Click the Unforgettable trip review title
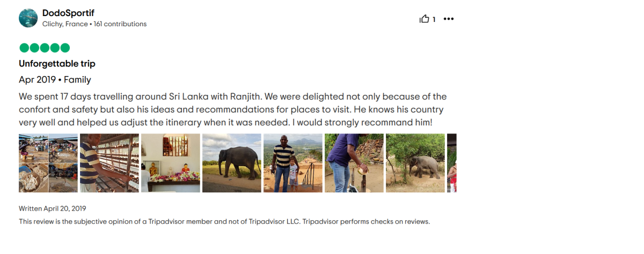The height and width of the screenshot is (254, 644). (57, 64)
